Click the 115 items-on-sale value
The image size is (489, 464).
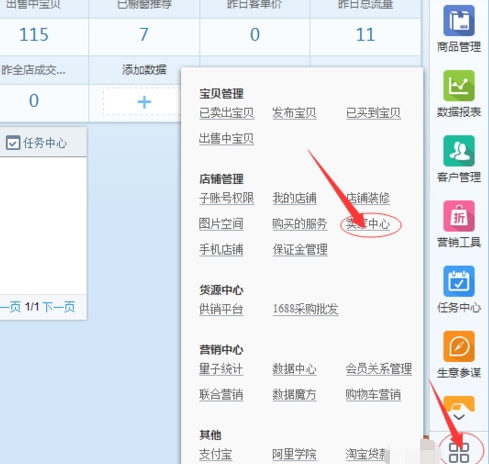(x=34, y=35)
